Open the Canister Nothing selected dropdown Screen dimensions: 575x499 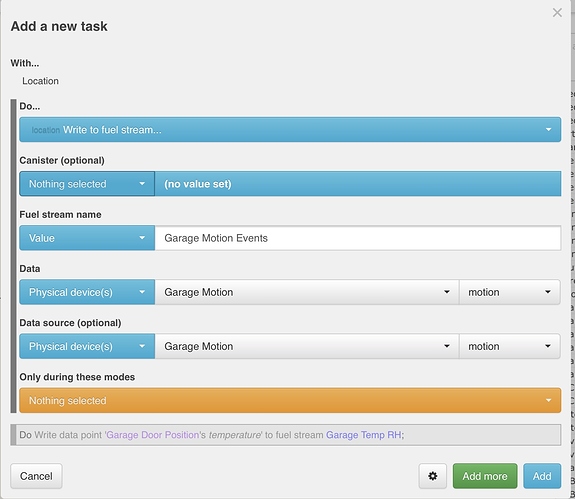pos(87,184)
